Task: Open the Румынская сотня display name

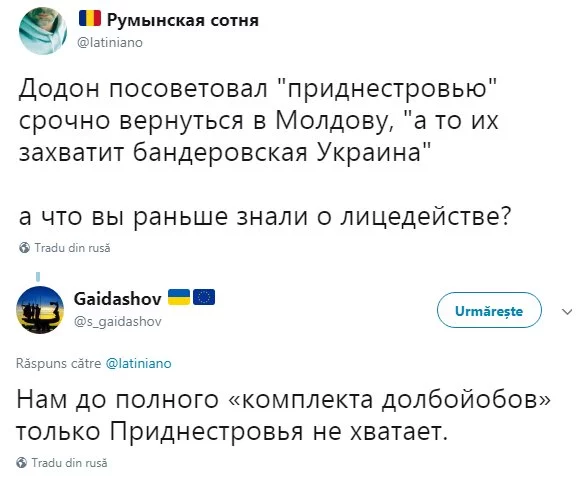Action: (x=183, y=20)
